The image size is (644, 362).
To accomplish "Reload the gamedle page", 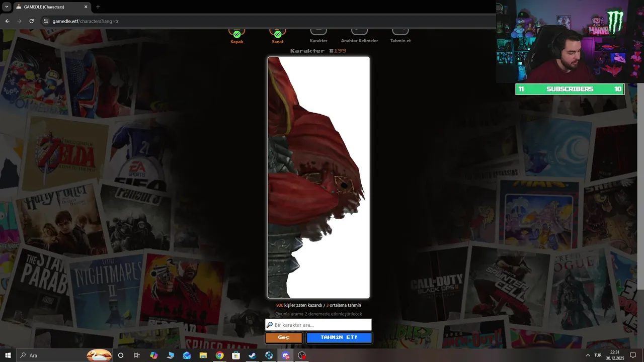I will [32, 21].
